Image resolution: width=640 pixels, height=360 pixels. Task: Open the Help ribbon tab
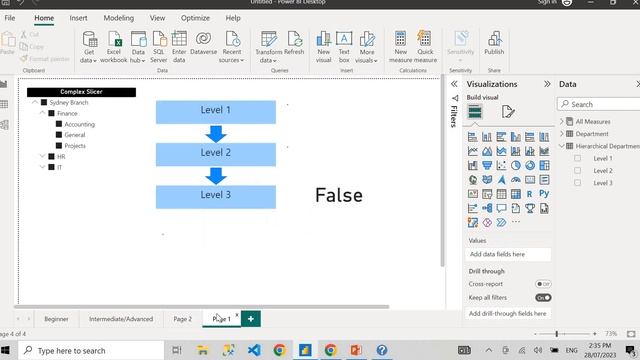click(x=233, y=18)
